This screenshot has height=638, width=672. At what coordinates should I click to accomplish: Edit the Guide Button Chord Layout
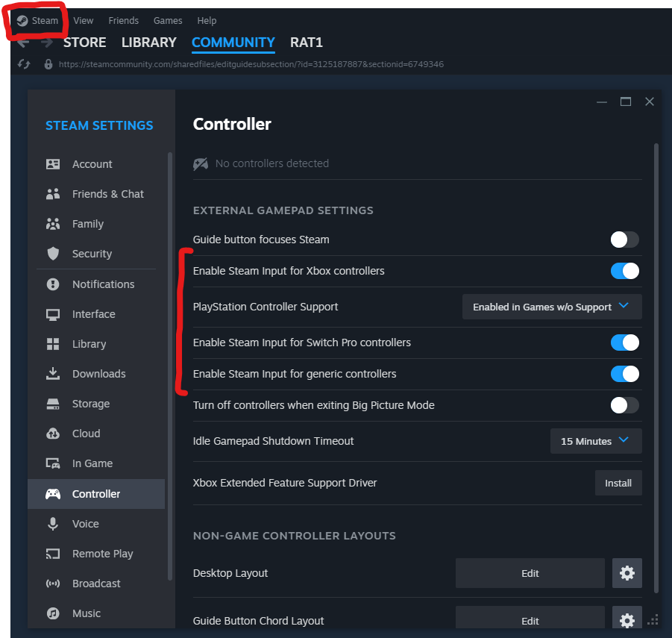pyautogui.click(x=530, y=618)
